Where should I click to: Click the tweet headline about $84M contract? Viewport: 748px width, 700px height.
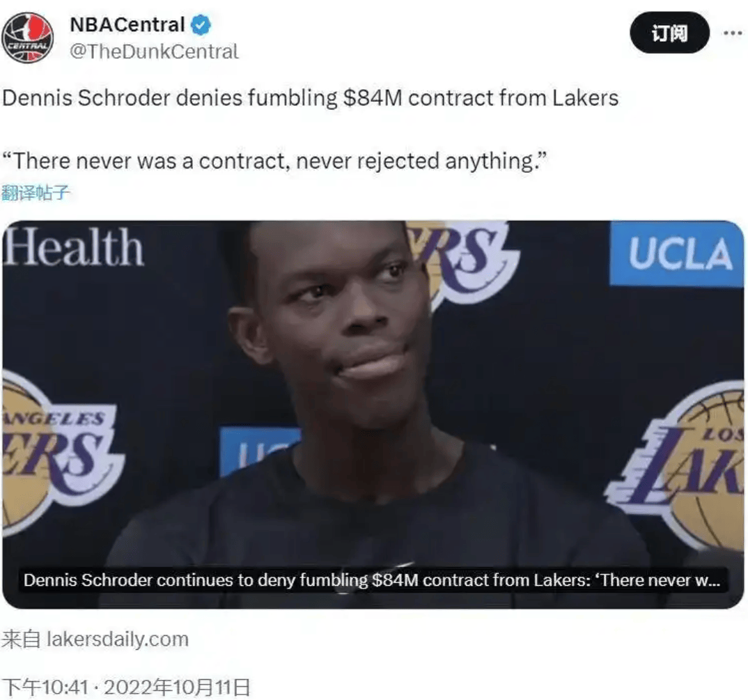pyautogui.click(x=311, y=98)
